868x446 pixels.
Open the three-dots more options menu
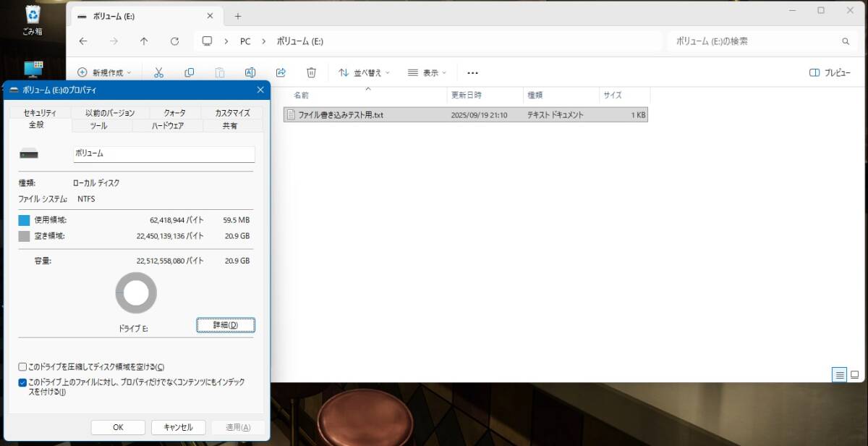click(472, 72)
